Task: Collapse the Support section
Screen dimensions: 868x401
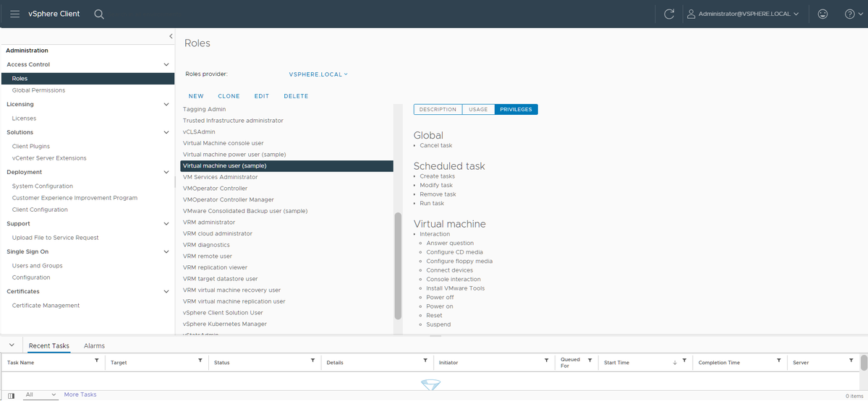Action: click(x=167, y=223)
